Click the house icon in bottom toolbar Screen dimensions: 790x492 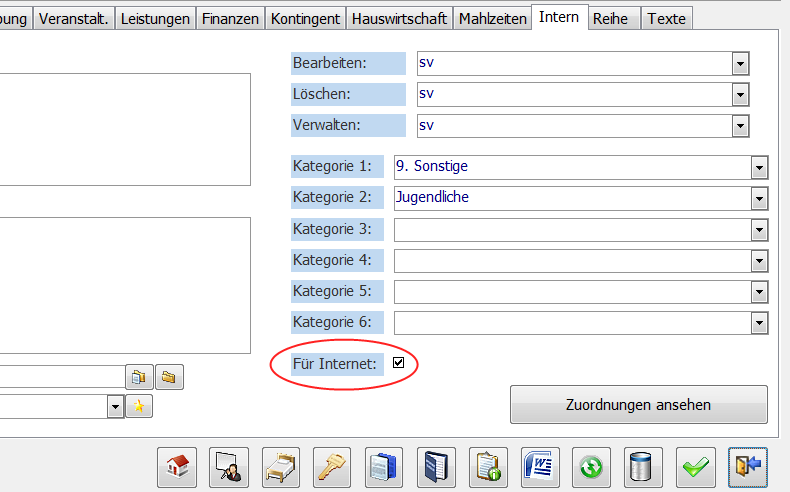(176, 467)
